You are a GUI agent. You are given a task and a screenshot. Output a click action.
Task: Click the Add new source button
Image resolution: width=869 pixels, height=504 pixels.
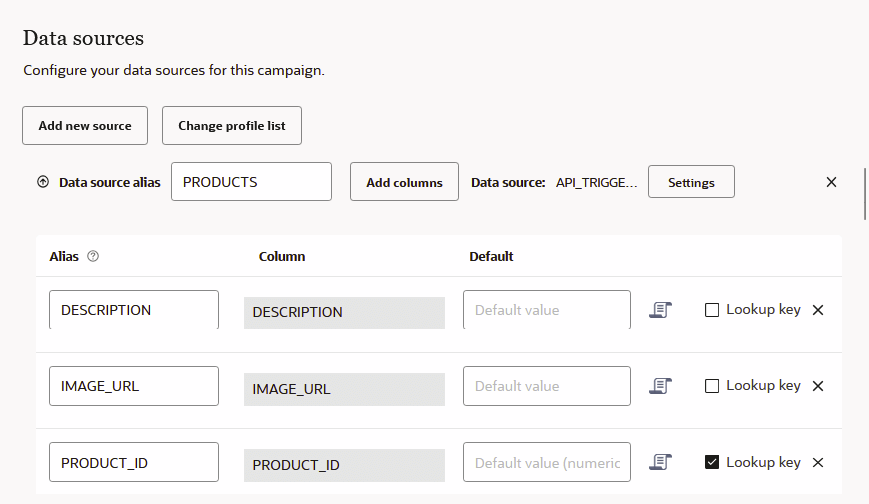click(x=85, y=126)
